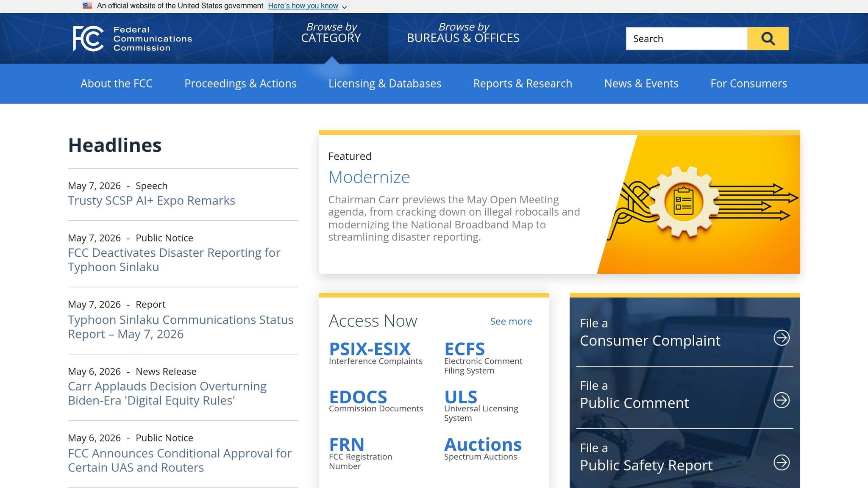
Task: Click "May 6, 2026 - News Release" text
Action: coord(132,372)
